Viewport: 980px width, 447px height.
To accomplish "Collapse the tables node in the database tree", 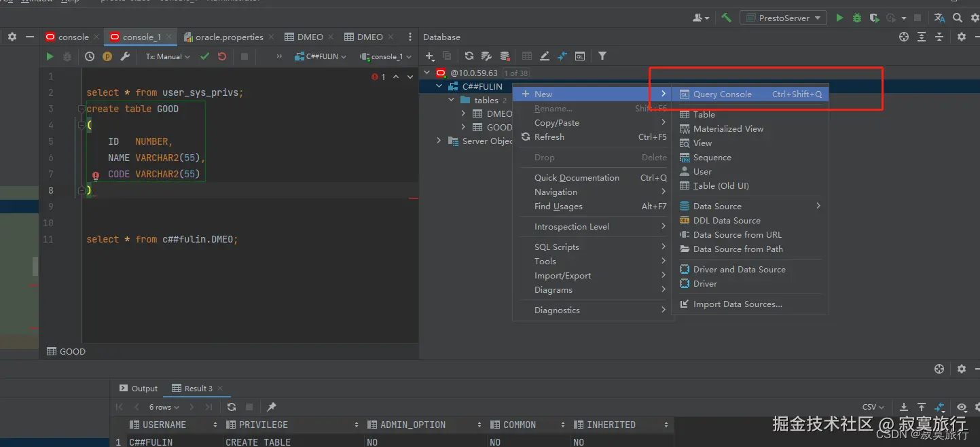I will 452,101.
